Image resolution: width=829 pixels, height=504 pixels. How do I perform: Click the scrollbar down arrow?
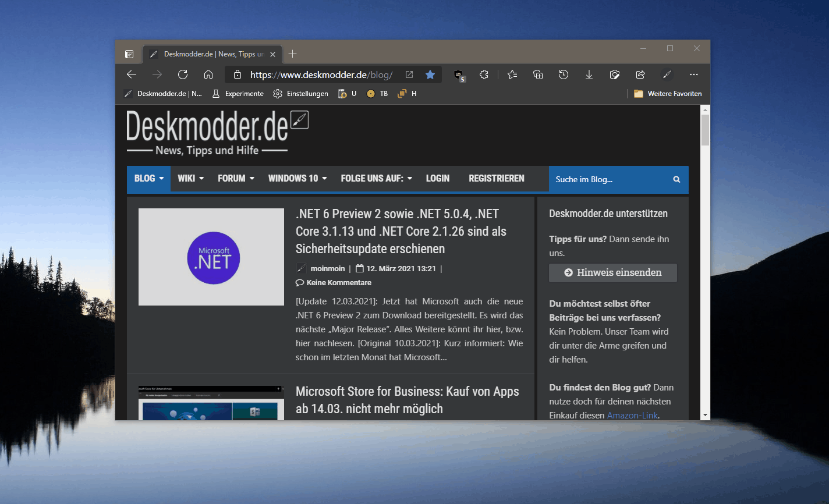(705, 416)
